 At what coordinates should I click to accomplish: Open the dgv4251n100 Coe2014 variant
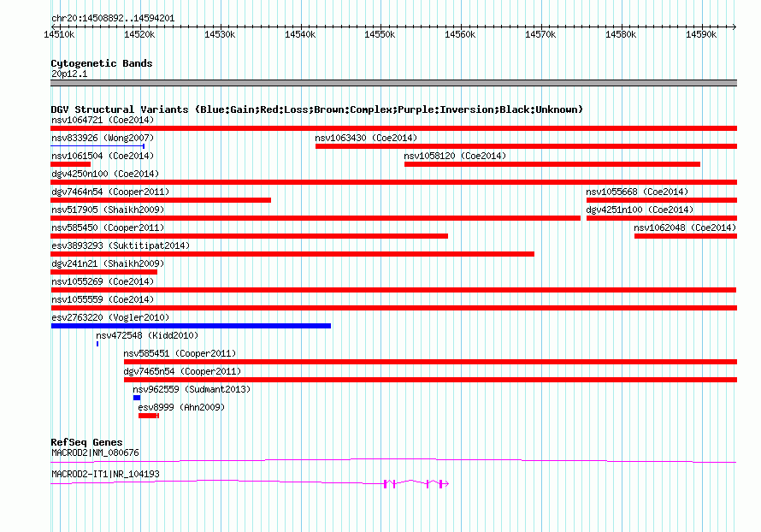661,218
